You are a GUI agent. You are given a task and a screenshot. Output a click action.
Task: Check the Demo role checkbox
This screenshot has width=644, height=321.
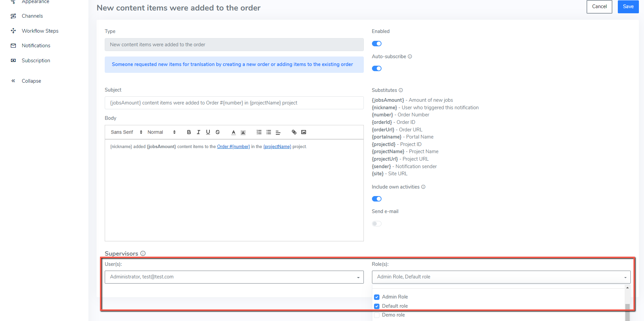coord(377,315)
